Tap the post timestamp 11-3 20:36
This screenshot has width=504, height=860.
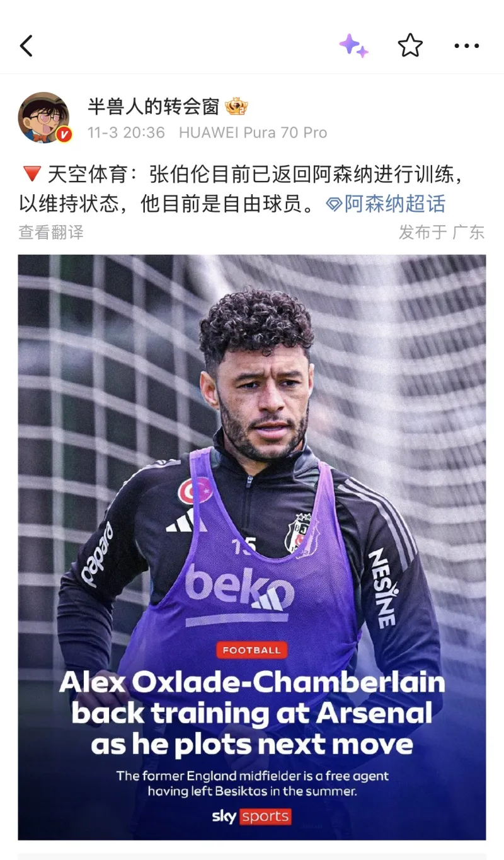(x=126, y=132)
